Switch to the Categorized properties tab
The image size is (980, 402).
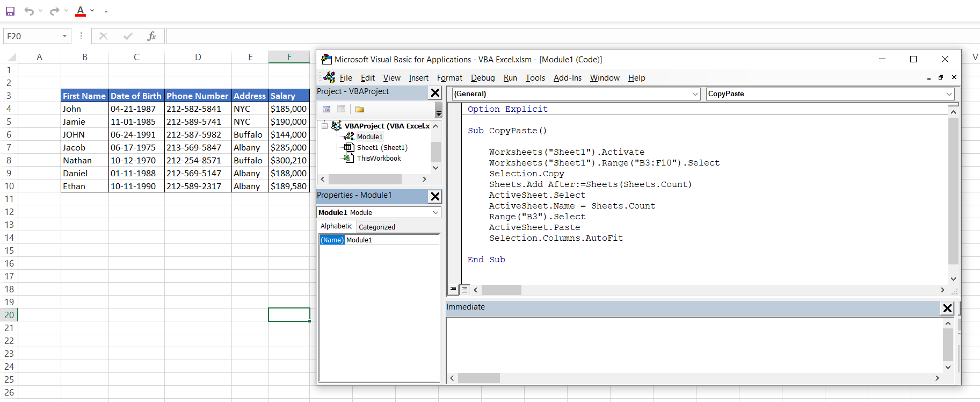pos(376,227)
